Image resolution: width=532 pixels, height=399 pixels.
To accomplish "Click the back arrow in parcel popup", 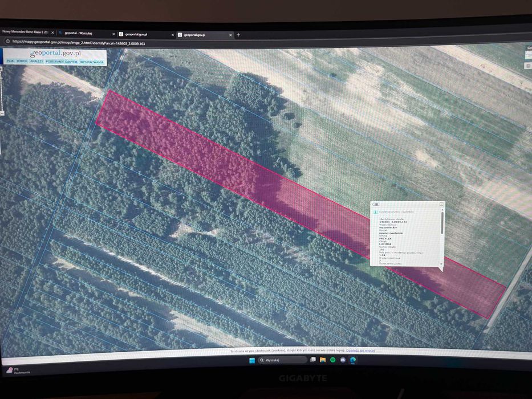I will click(x=375, y=204).
